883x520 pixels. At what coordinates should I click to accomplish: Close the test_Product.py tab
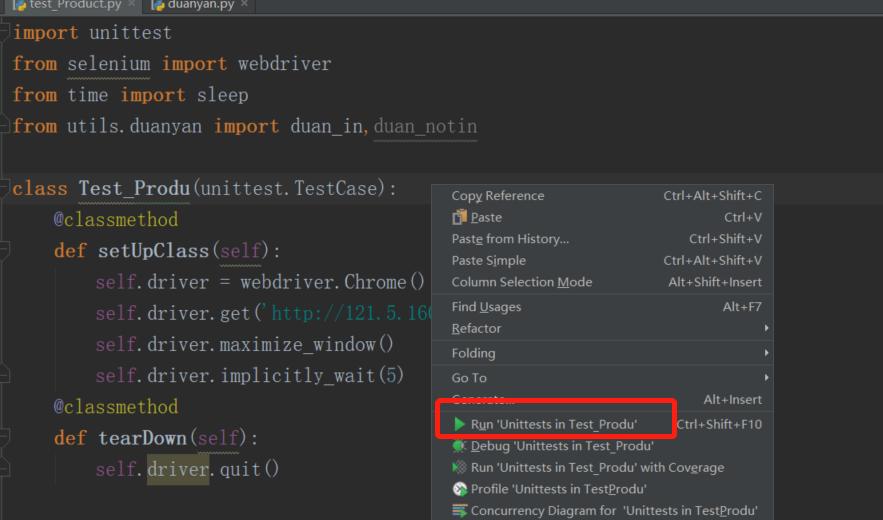[131, 4]
